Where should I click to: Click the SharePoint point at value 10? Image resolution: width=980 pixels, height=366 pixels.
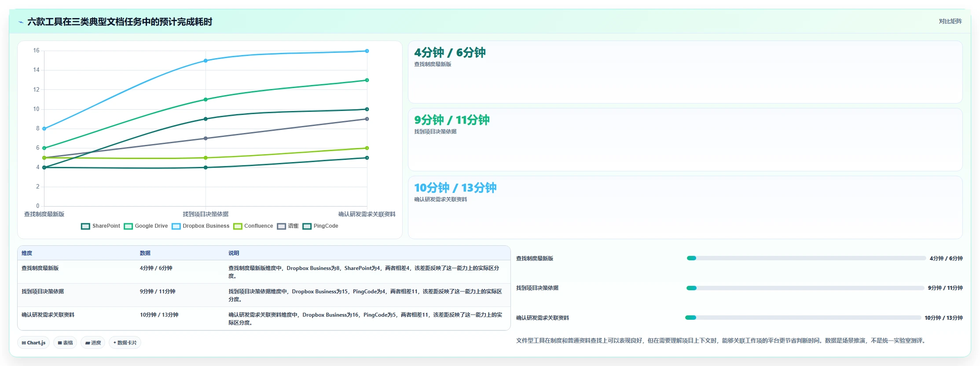(367, 109)
